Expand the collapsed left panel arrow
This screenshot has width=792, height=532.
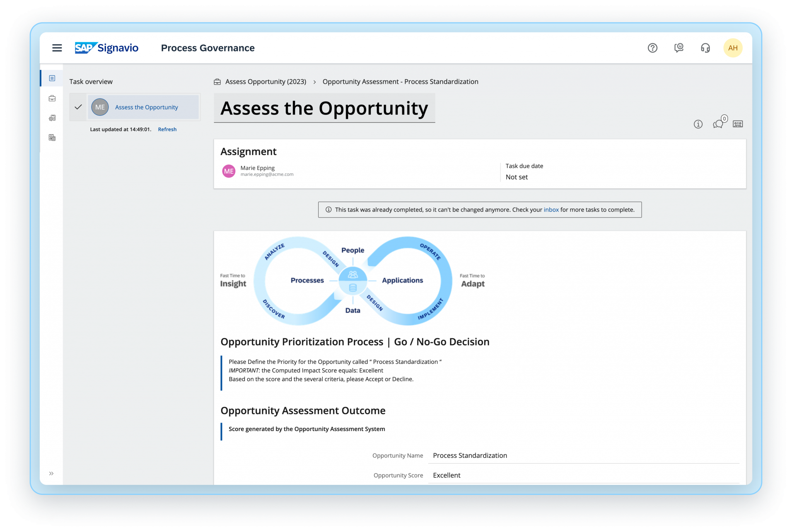pyautogui.click(x=51, y=473)
